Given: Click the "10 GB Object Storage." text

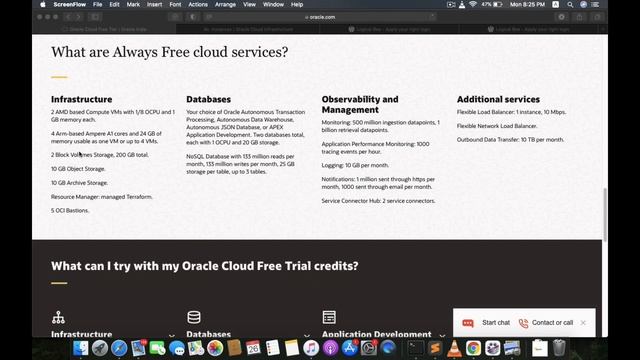Looking at the screenshot, I should (x=78, y=169).
